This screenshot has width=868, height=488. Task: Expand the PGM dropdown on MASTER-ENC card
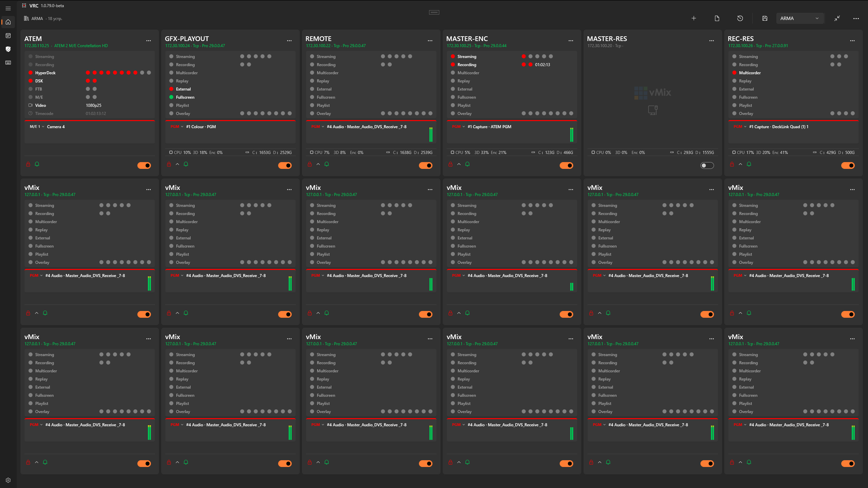[458, 127]
